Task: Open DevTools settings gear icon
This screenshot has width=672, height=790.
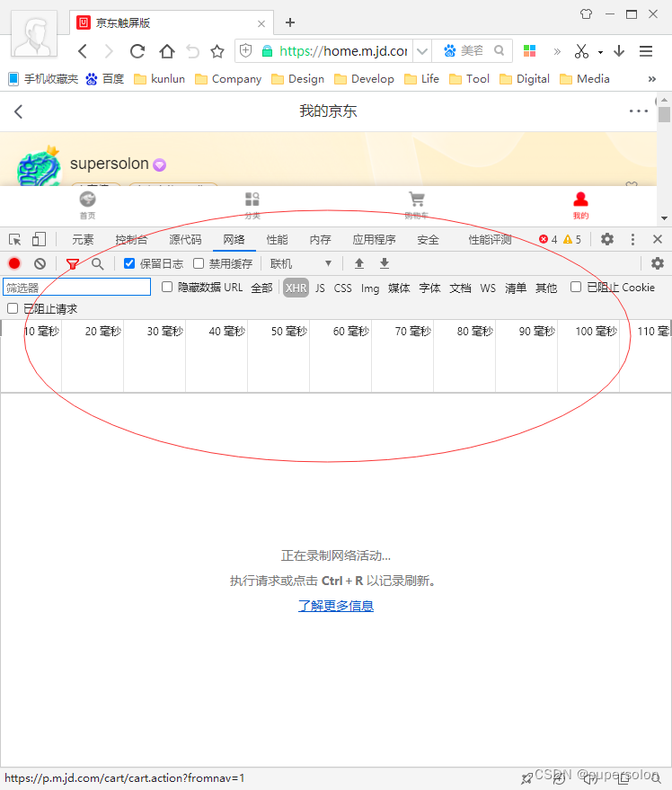Action: (607, 239)
